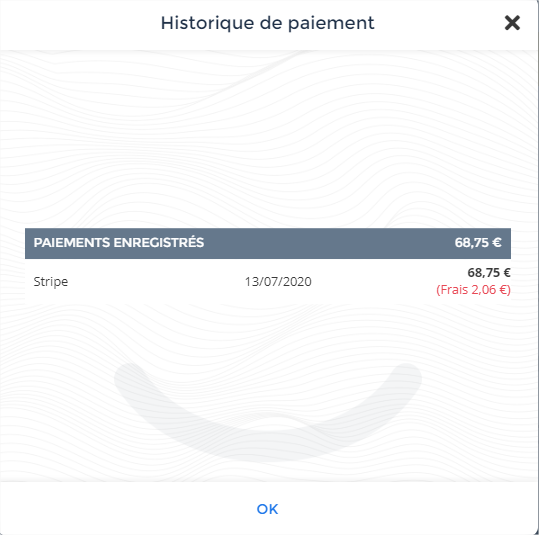This screenshot has height=535, width=539.
Task: Click the bold 68,75 € row amount
Action: (x=489, y=273)
